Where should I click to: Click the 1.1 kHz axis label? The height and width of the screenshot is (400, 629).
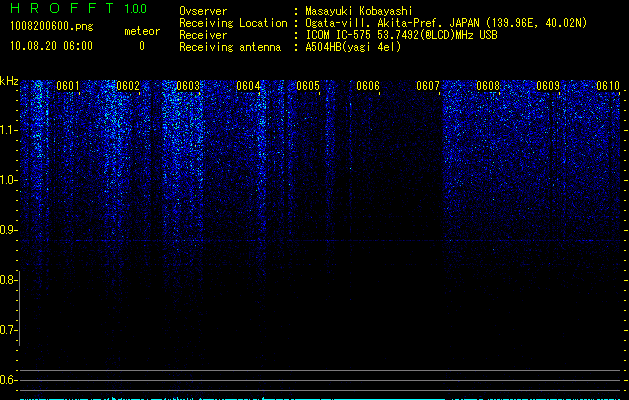point(8,130)
